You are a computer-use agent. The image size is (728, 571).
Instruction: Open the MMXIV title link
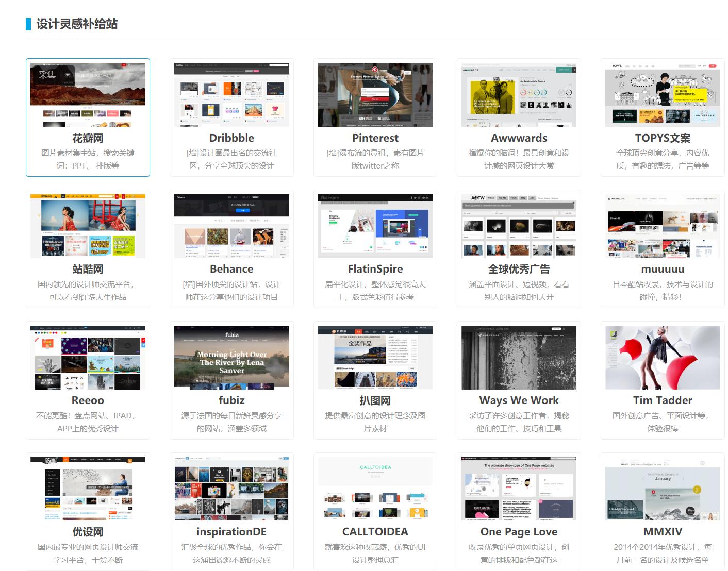[663, 532]
